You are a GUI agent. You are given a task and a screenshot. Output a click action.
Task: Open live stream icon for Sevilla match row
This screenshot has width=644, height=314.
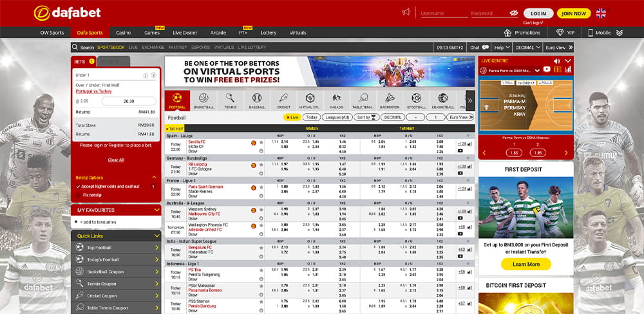(x=460, y=151)
